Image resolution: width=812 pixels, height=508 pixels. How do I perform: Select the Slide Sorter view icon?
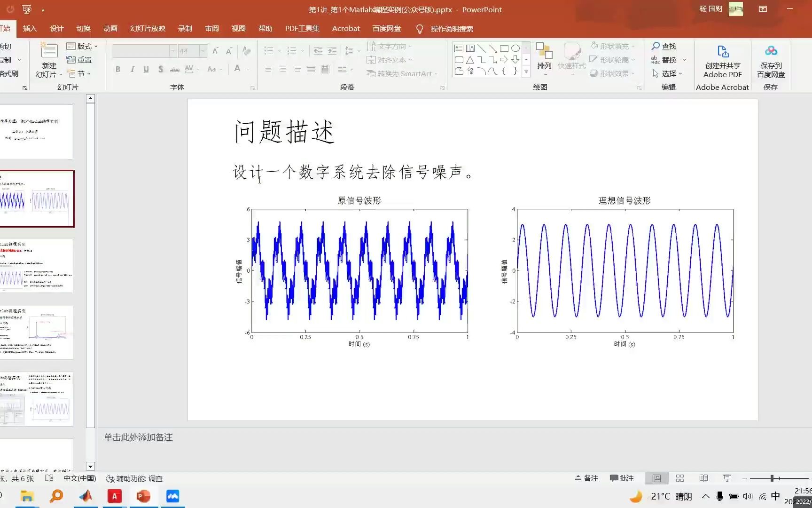(679, 478)
